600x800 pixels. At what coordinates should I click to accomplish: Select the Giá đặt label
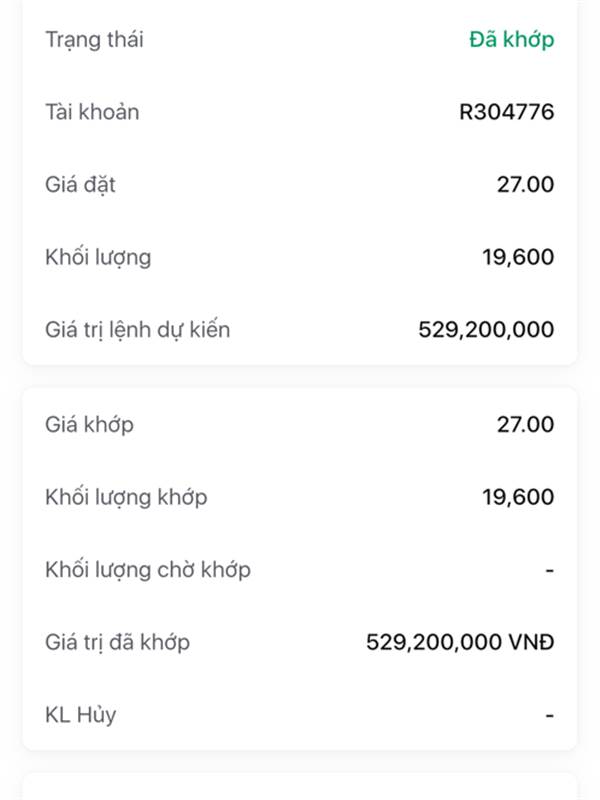80,184
